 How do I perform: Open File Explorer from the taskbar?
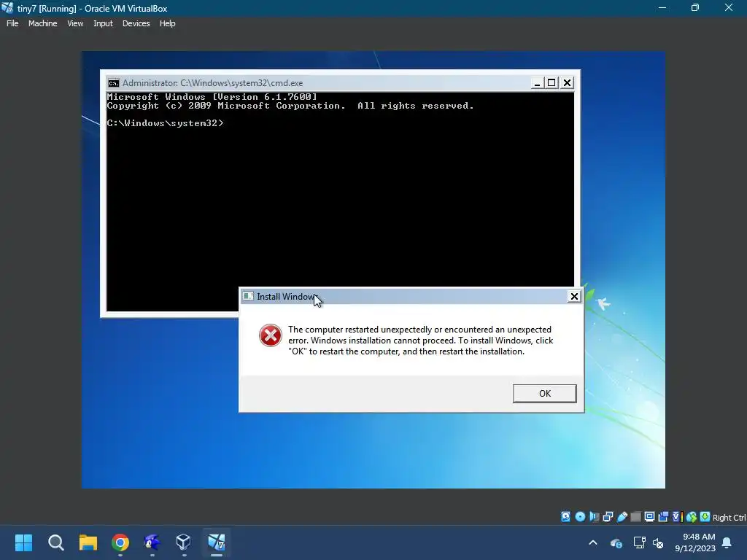88,542
